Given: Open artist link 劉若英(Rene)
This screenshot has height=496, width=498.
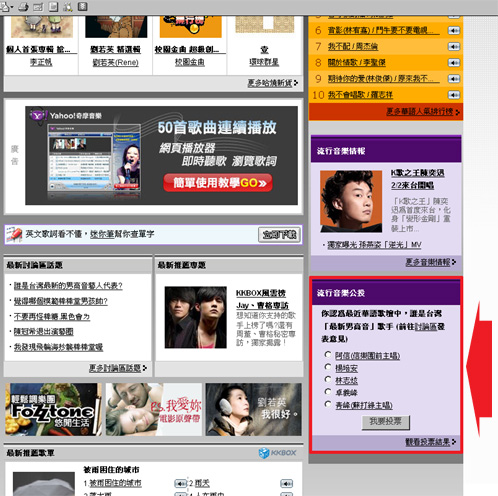Looking at the screenshot, I should click(115, 62).
